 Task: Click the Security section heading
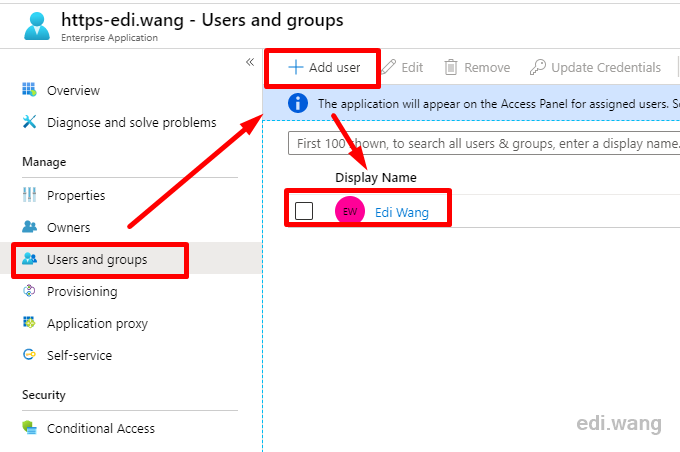pyautogui.click(x=44, y=395)
